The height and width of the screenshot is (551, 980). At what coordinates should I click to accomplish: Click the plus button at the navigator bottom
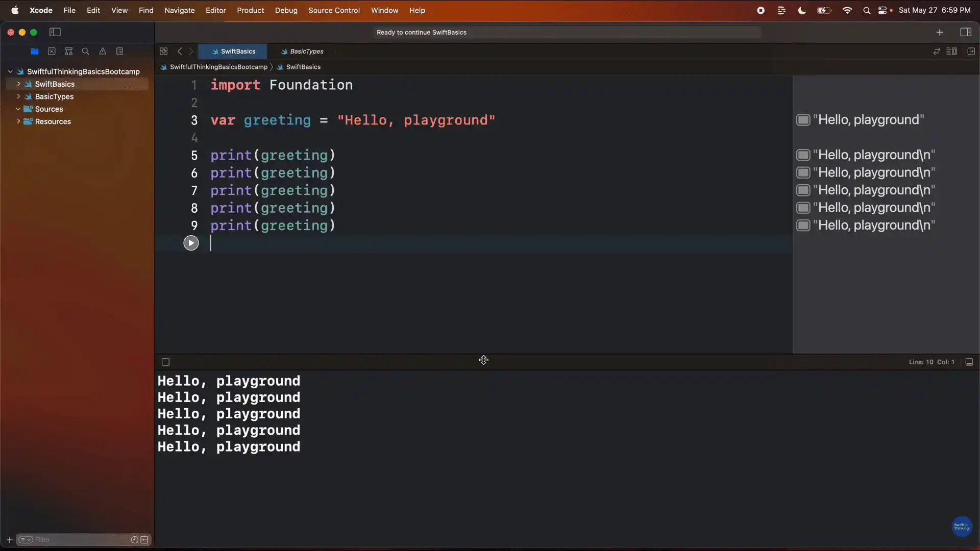10,540
